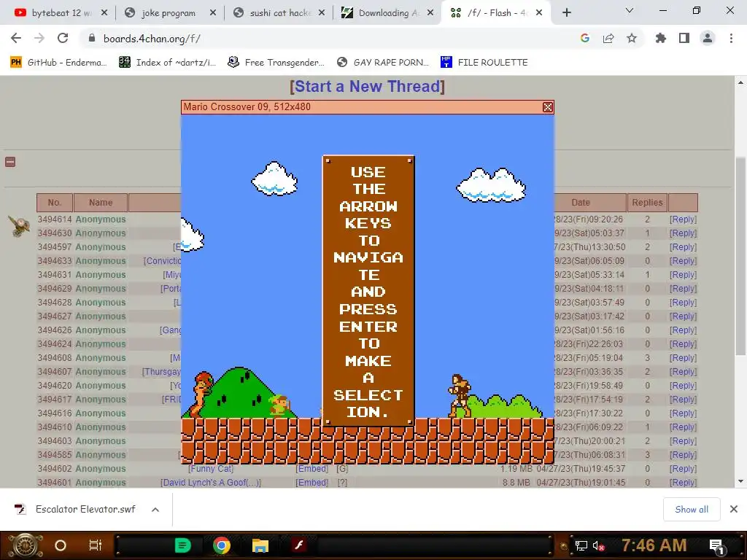Open David Lynch's A Goof file link
747x560 pixels.
(211, 483)
